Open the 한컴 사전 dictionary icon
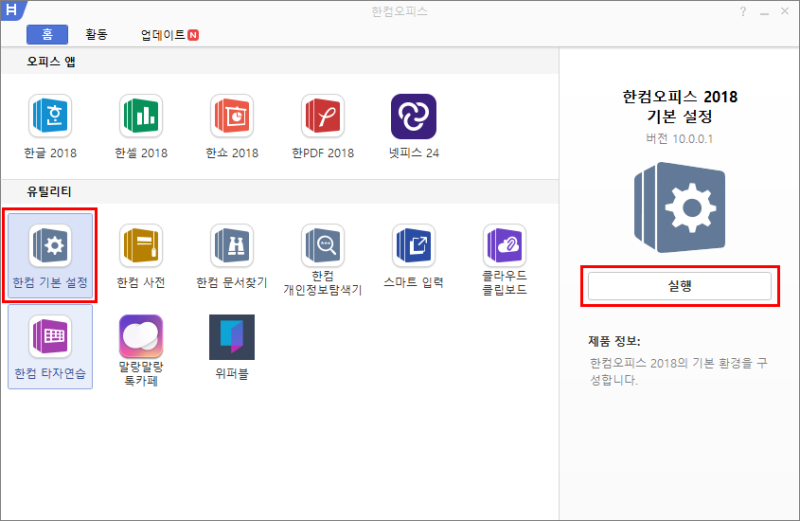This screenshot has height=521, width=800. click(x=141, y=246)
